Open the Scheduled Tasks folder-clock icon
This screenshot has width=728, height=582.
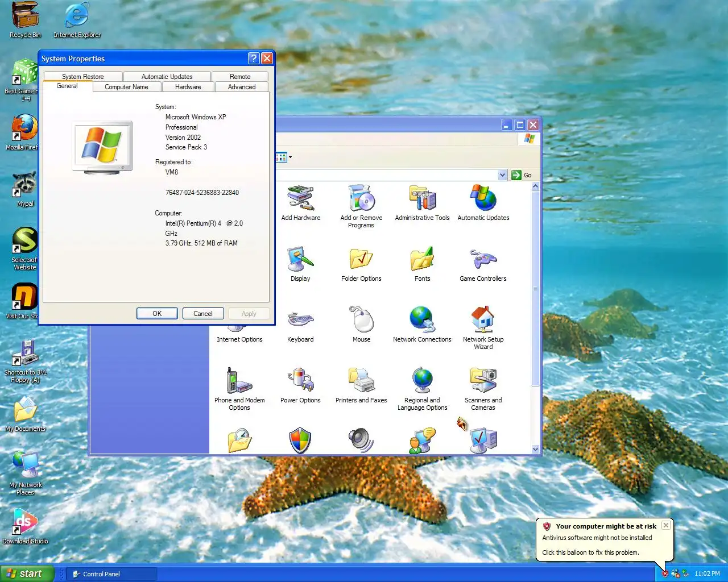pyautogui.click(x=239, y=440)
